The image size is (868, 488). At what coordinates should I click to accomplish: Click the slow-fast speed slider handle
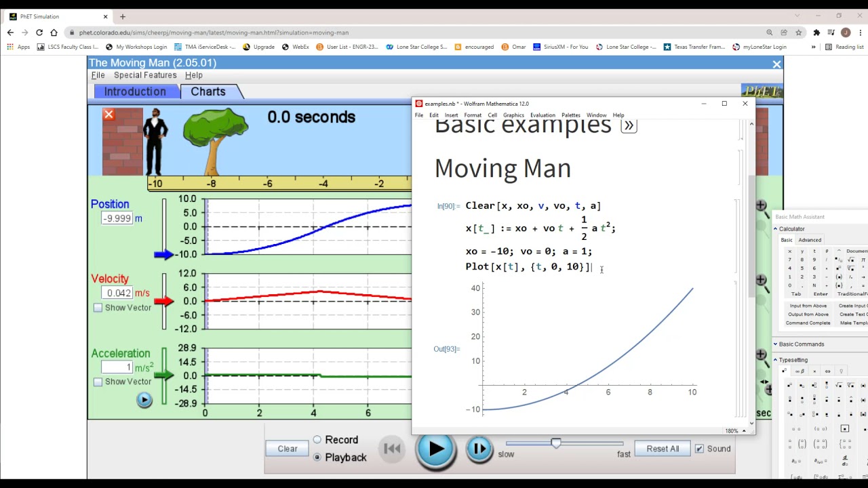tap(556, 443)
